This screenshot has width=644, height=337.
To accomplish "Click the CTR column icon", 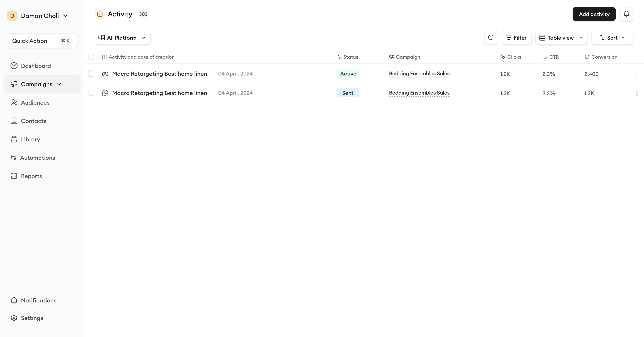I will coord(545,57).
